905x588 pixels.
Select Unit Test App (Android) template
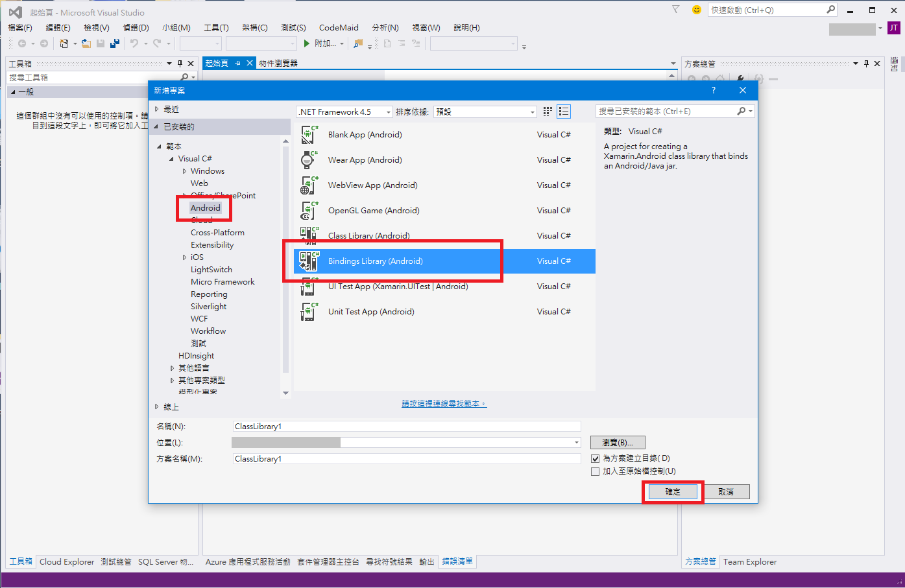pyautogui.click(x=444, y=312)
